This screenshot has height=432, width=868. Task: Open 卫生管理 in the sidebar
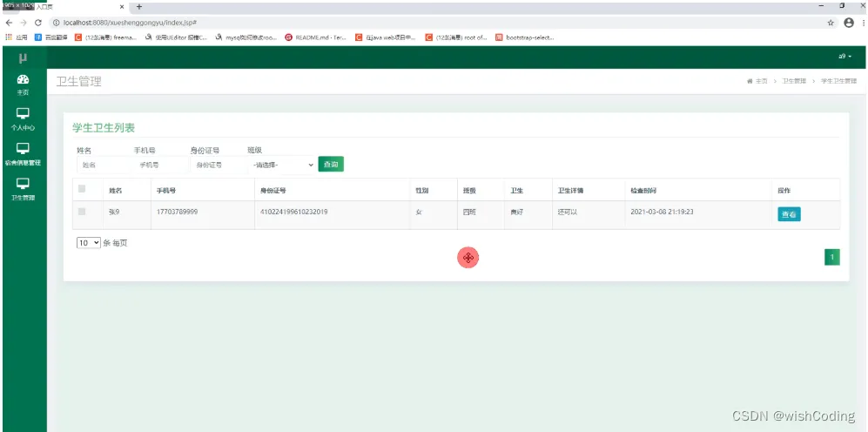(23, 190)
